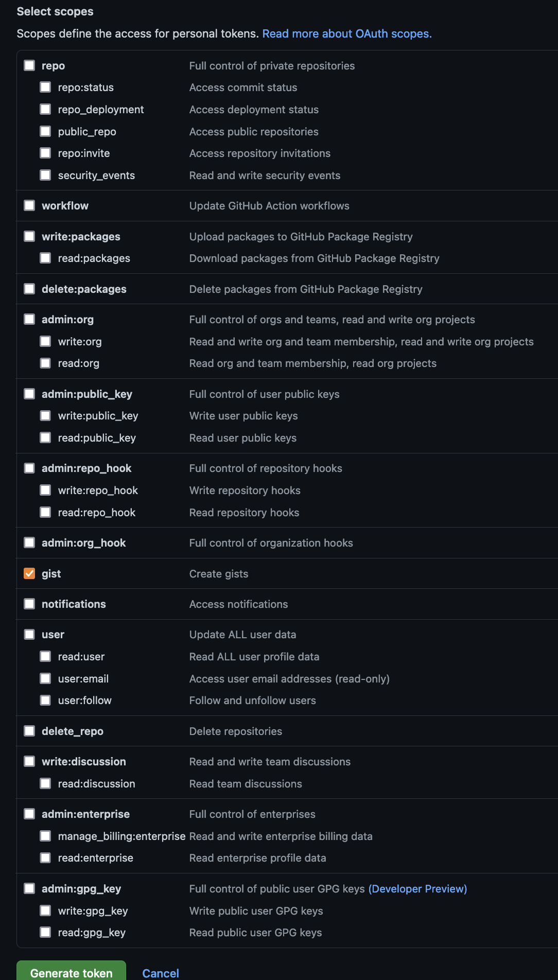Check the manage_billing:enterprise scope

[46, 836]
